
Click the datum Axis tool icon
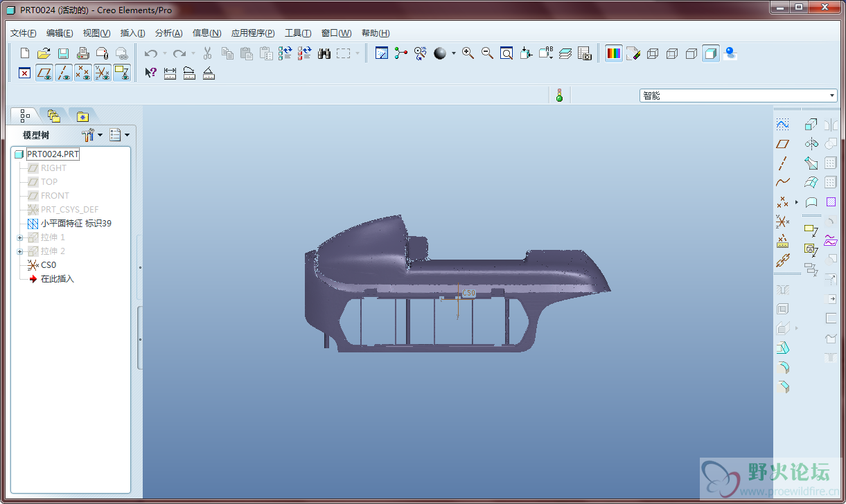pos(782,163)
